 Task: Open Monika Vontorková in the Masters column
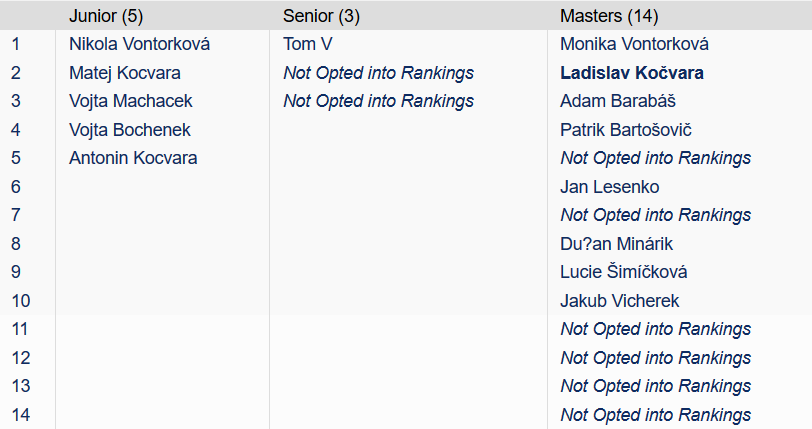tap(634, 44)
